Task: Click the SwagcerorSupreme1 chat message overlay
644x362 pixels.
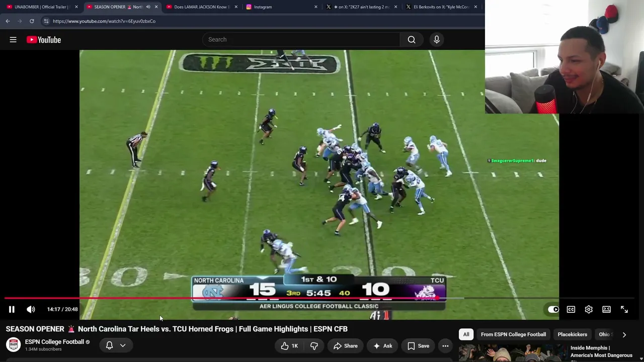Action: (517, 161)
